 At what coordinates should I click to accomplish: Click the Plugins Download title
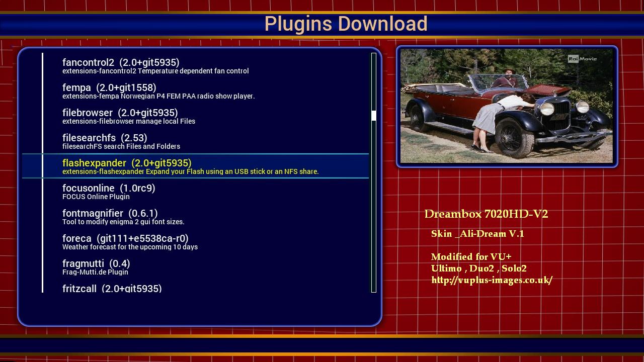346,24
